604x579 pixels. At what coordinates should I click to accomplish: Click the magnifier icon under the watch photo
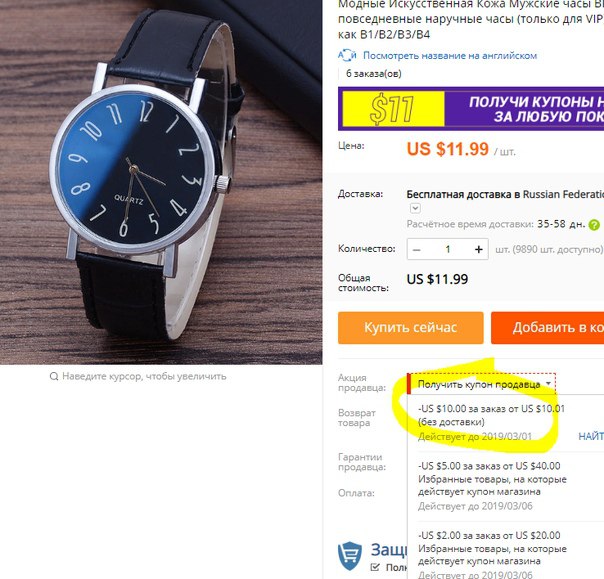click(54, 376)
